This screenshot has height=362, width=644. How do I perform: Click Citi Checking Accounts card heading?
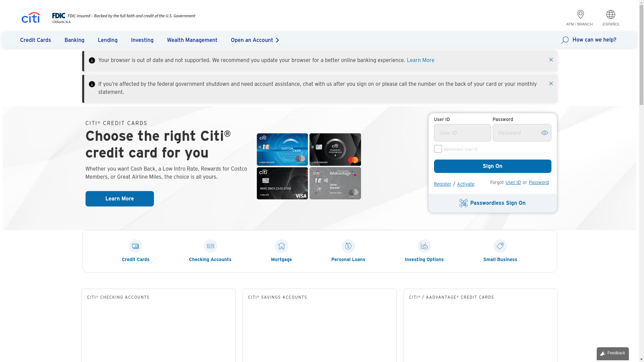[x=118, y=297]
